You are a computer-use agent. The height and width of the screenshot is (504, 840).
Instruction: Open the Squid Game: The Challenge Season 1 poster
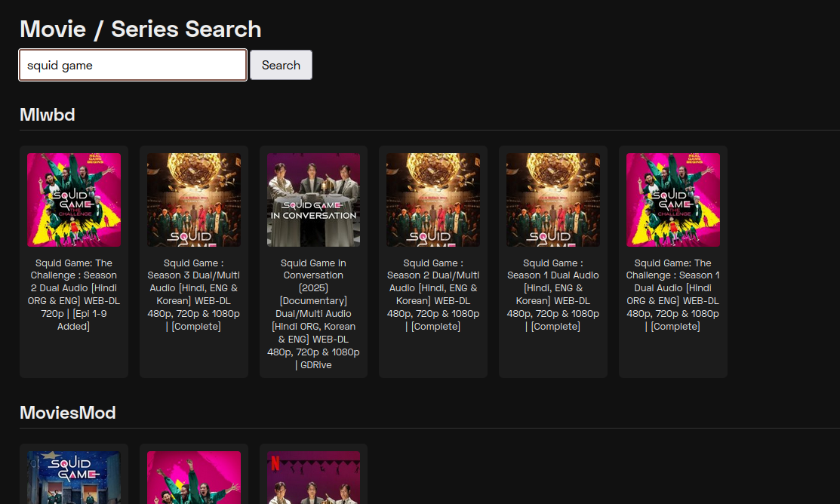coord(673,200)
